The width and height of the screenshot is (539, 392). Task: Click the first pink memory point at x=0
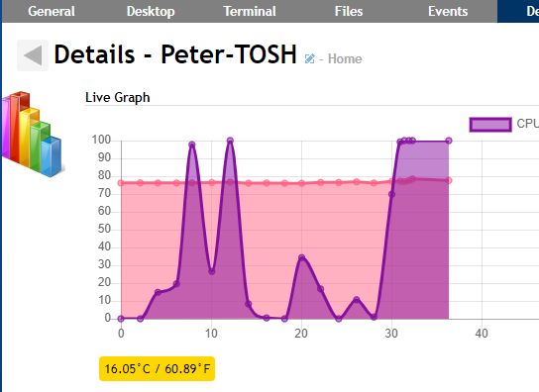(x=121, y=183)
